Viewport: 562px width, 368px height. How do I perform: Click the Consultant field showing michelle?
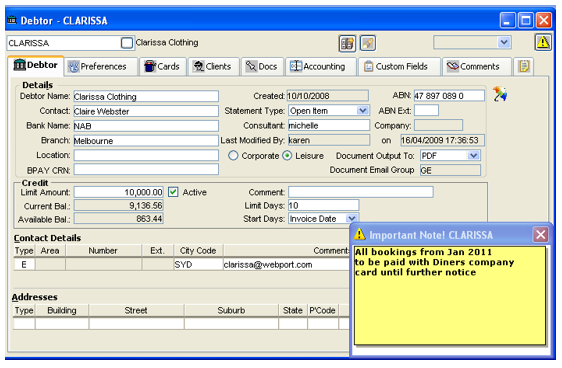click(x=329, y=125)
